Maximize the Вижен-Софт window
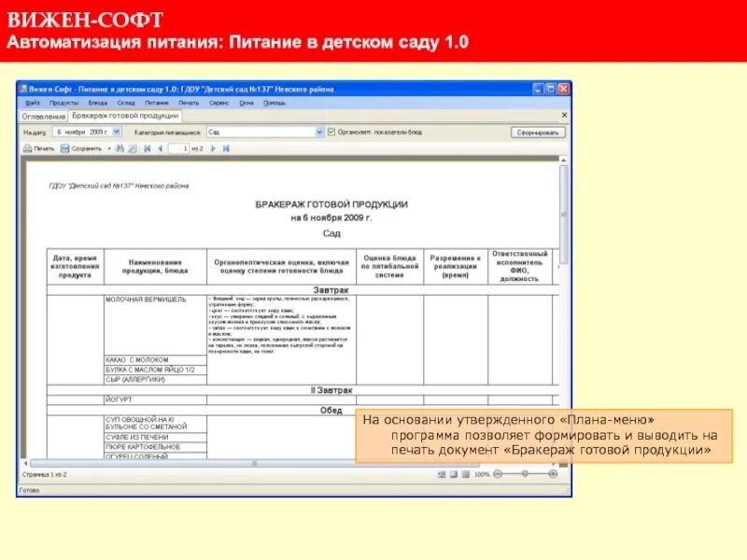Screen dimensions: 747x560 (551, 89)
